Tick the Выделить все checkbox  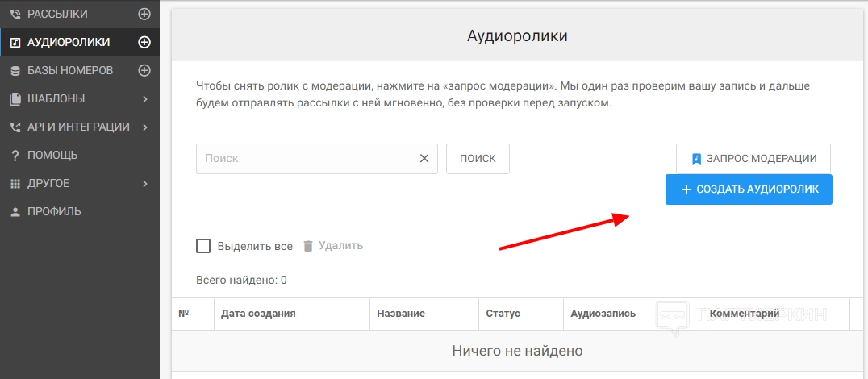coord(203,246)
